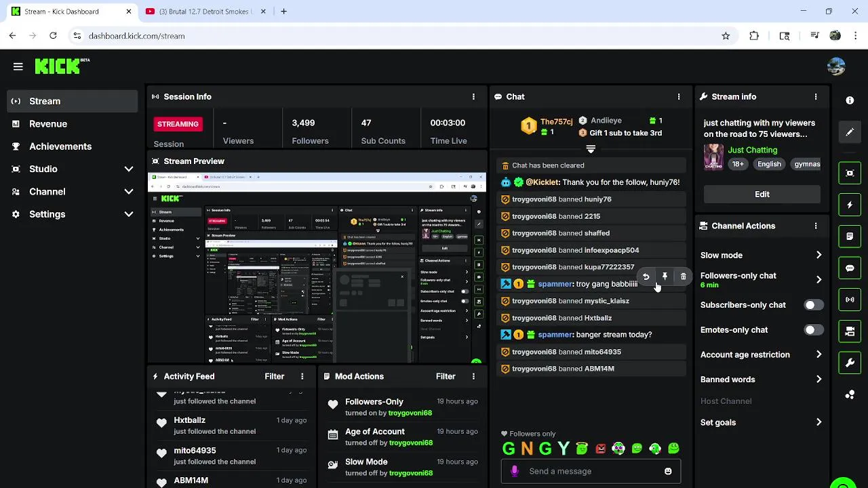Click the Edit stream info button

pyautogui.click(x=762, y=195)
